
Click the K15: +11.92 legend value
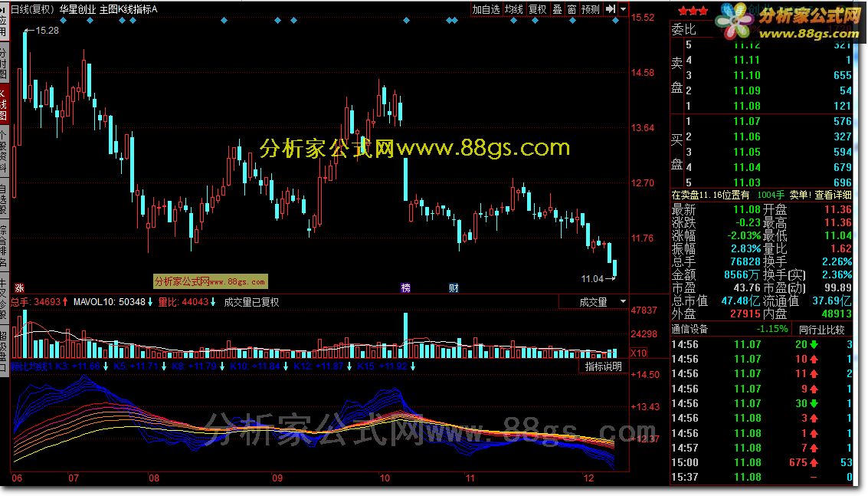click(x=382, y=366)
